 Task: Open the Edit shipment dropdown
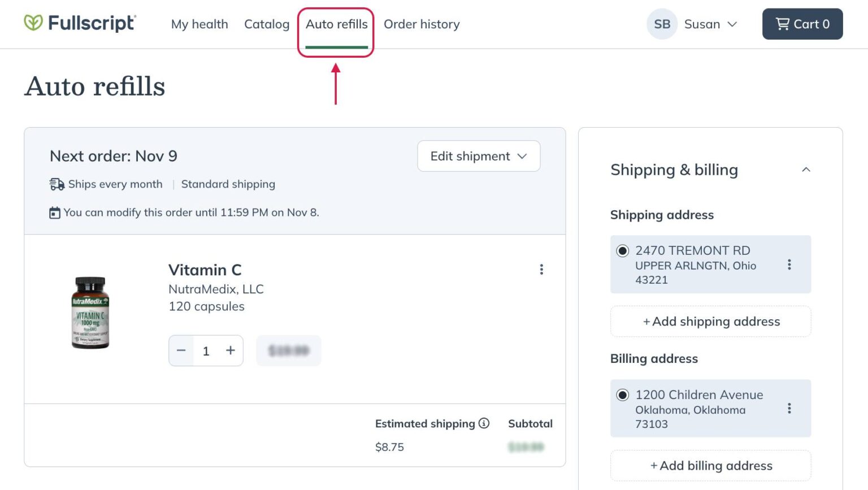coord(478,156)
